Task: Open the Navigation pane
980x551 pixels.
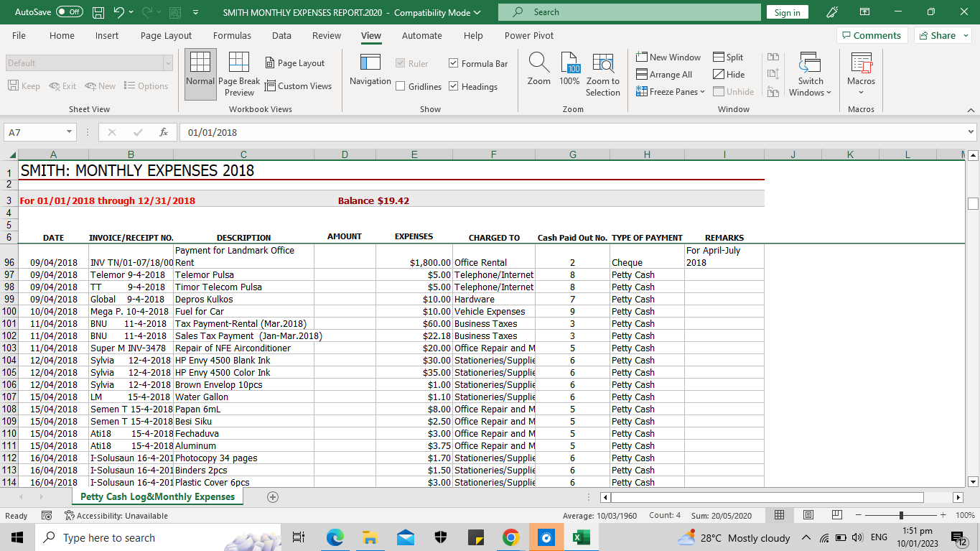Action: click(370, 70)
